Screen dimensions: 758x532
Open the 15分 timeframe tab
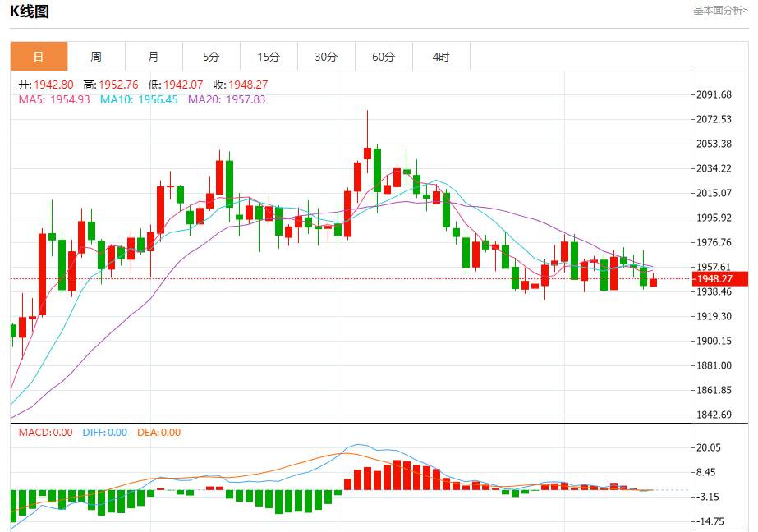pyautogui.click(x=269, y=57)
